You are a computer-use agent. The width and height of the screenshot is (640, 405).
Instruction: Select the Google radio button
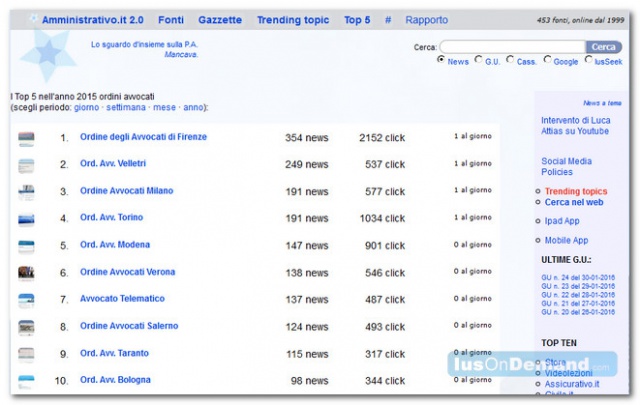tap(547, 60)
